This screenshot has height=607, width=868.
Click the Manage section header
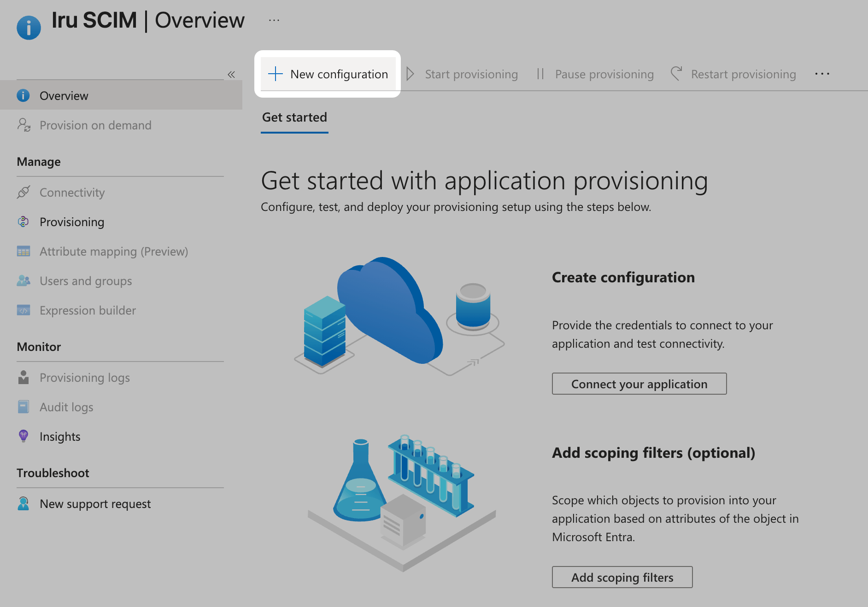39,162
